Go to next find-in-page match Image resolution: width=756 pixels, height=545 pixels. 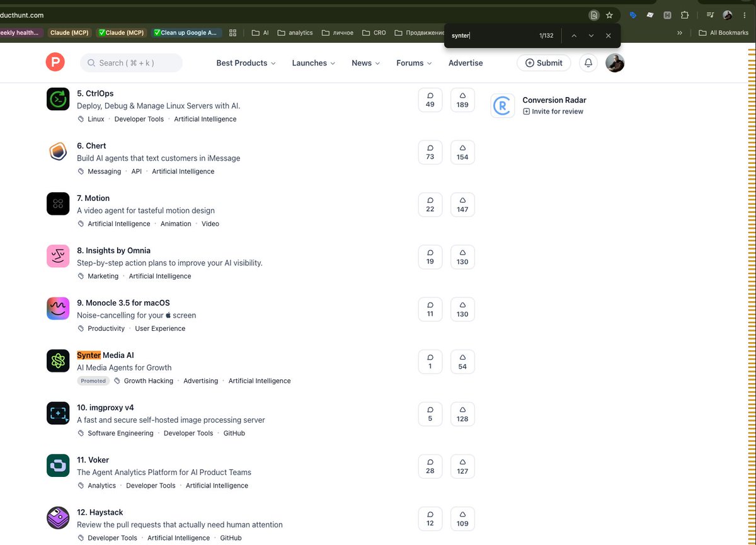click(591, 36)
